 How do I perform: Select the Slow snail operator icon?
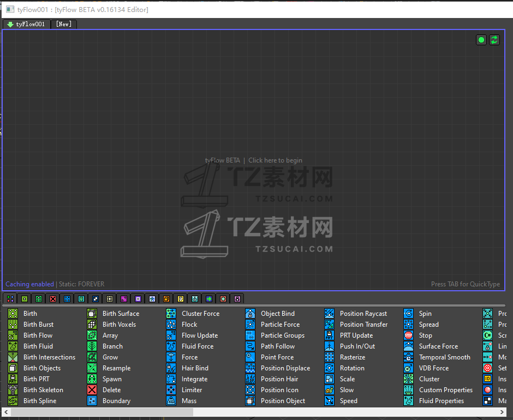(330, 390)
